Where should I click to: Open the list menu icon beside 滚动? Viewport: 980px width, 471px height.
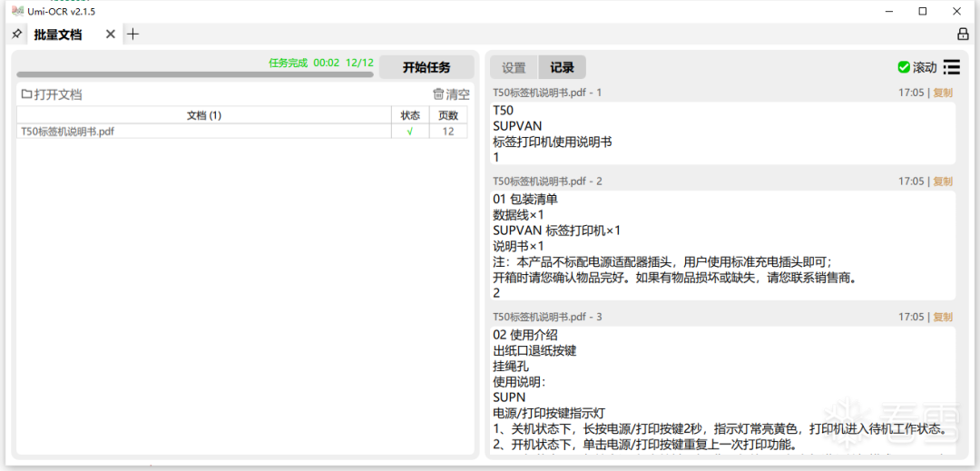pos(951,67)
